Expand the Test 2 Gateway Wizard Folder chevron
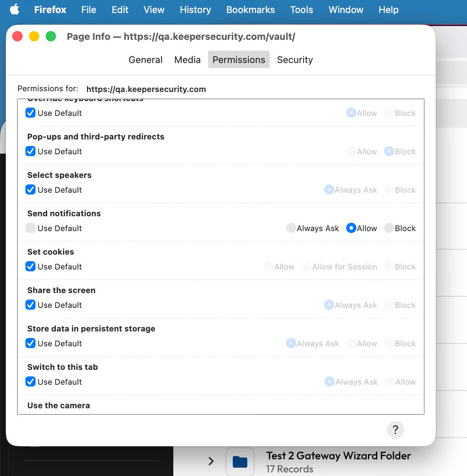The height and width of the screenshot is (476, 467). click(x=211, y=461)
